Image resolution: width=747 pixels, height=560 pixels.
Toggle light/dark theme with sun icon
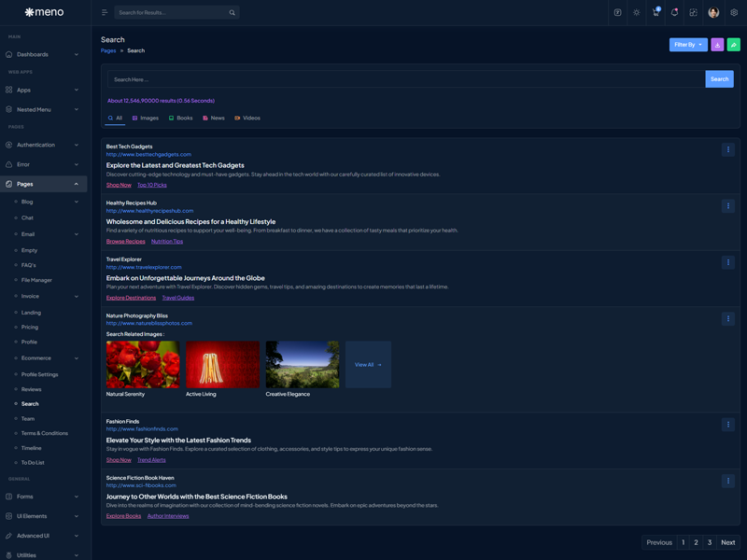(x=637, y=13)
